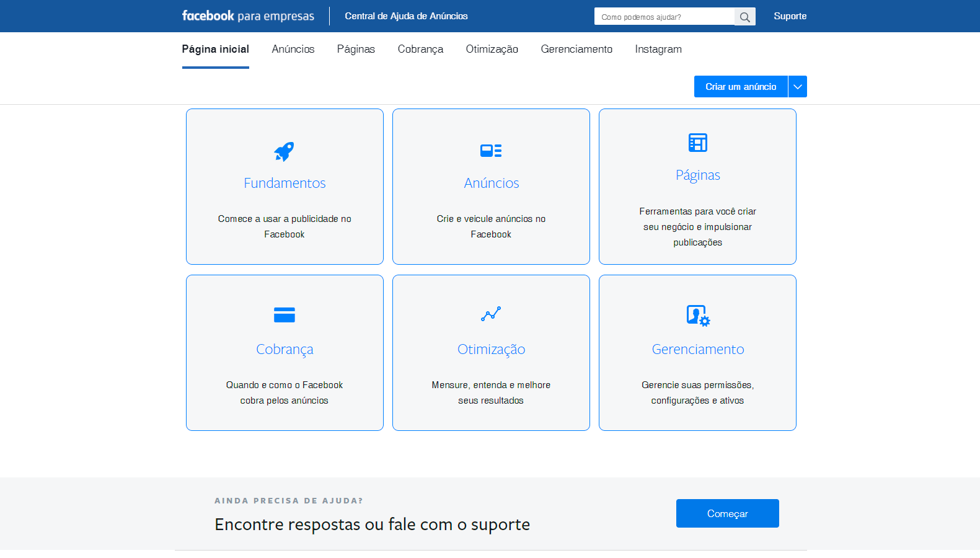Select the Cobrança navigation tab

click(420, 49)
